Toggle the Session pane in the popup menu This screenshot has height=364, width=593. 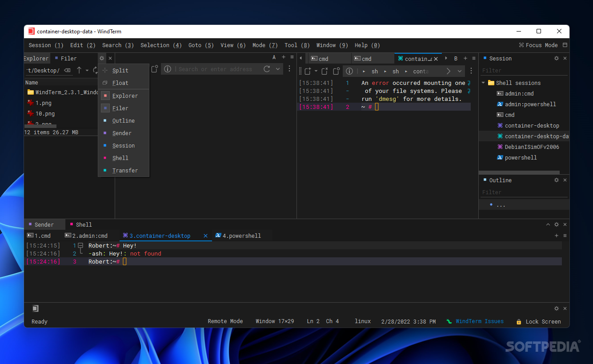point(124,145)
